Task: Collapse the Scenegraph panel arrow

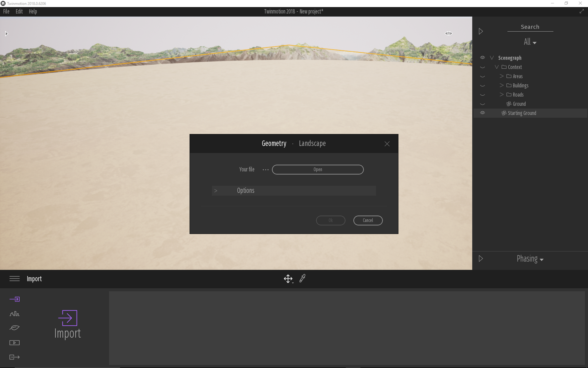Action: pos(481,31)
